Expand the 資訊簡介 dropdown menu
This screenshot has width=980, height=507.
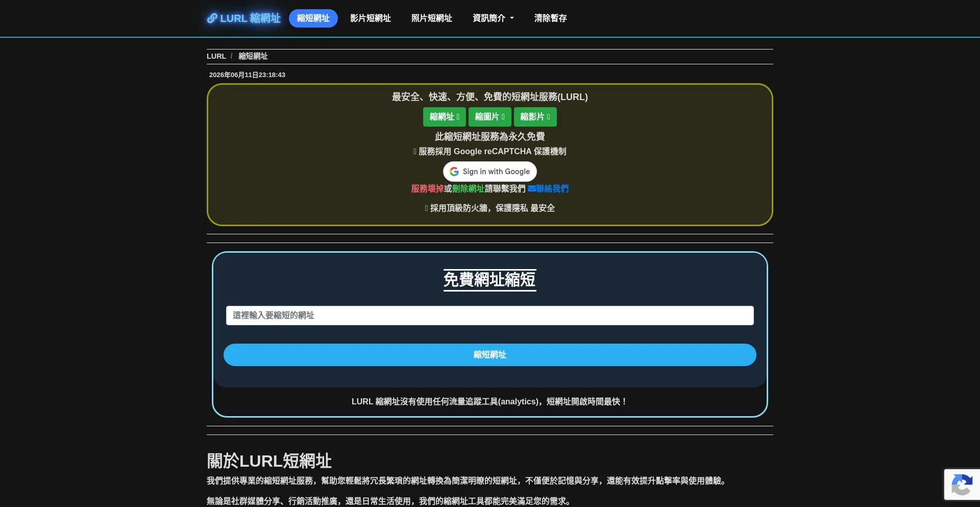[493, 18]
